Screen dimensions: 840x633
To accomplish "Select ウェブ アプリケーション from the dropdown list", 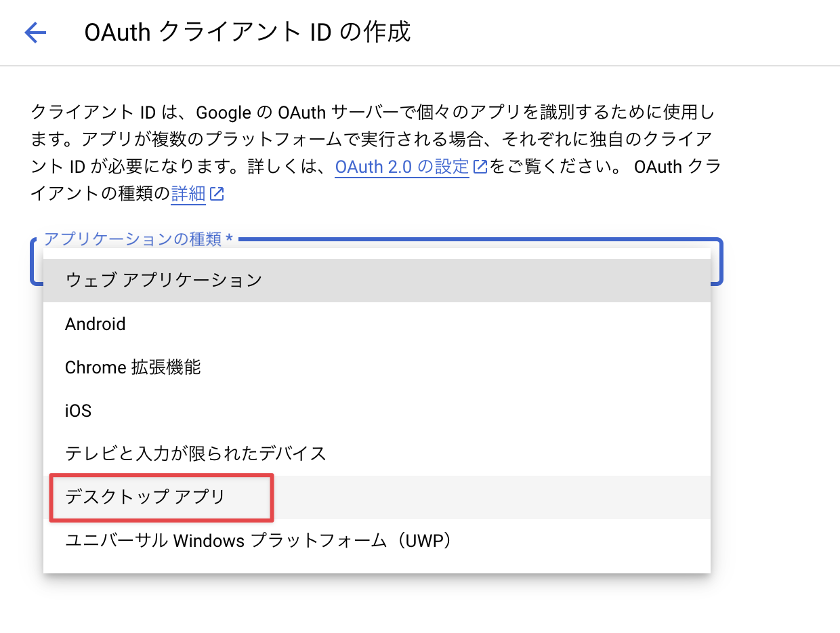I will tap(377, 280).
